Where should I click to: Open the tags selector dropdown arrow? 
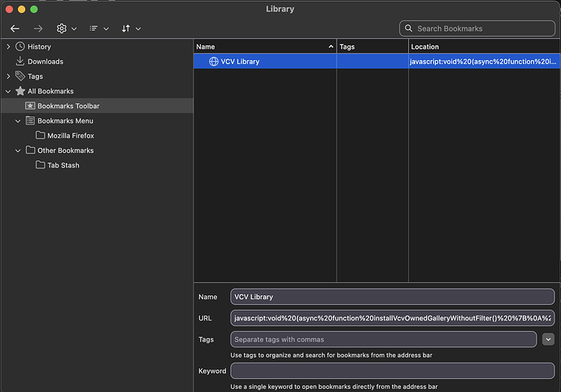(x=548, y=339)
